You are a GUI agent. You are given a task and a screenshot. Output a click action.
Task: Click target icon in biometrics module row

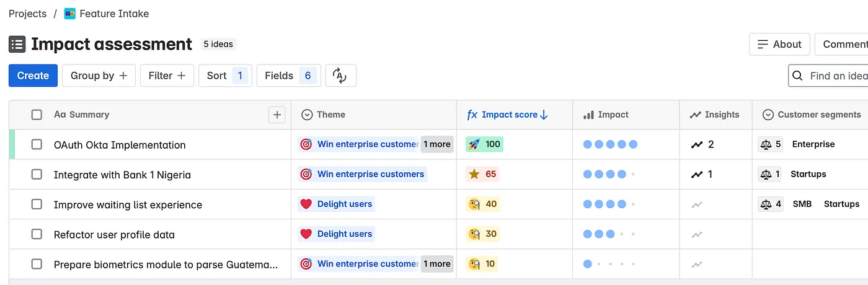(306, 264)
